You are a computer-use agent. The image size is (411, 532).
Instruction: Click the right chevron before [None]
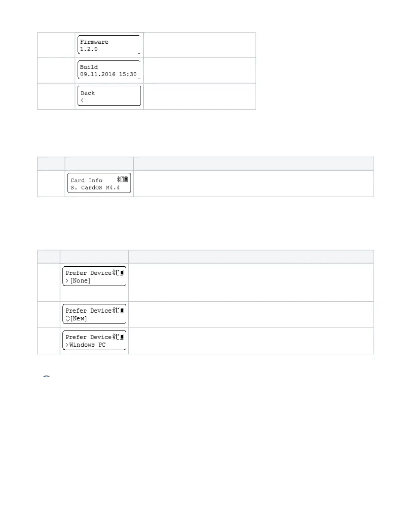click(67, 280)
